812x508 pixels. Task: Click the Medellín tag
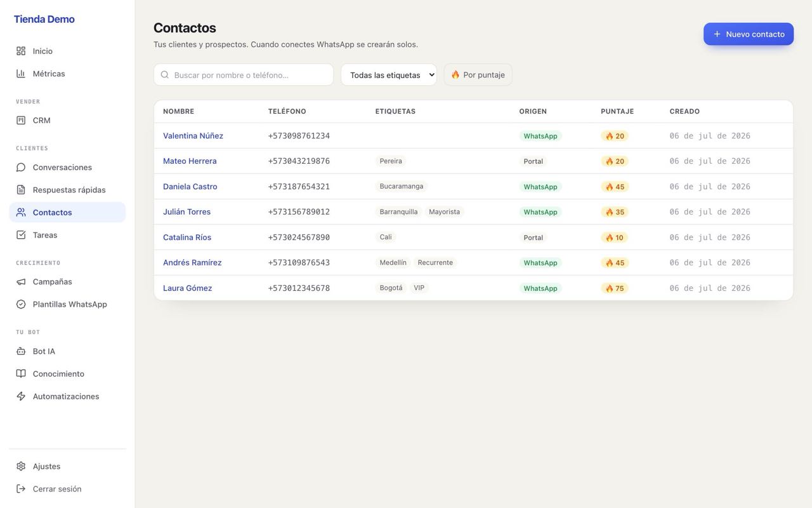click(393, 263)
